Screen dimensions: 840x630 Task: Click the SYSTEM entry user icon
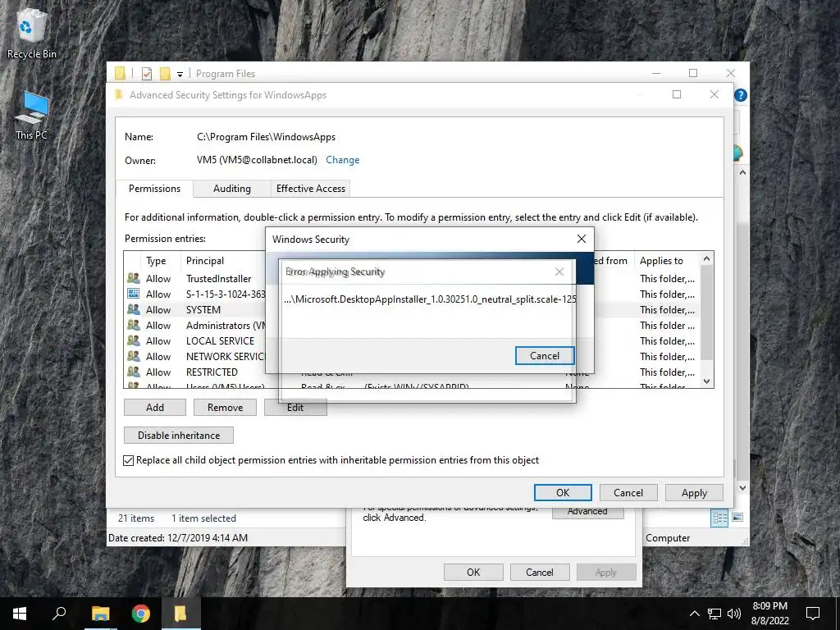tap(134, 309)
